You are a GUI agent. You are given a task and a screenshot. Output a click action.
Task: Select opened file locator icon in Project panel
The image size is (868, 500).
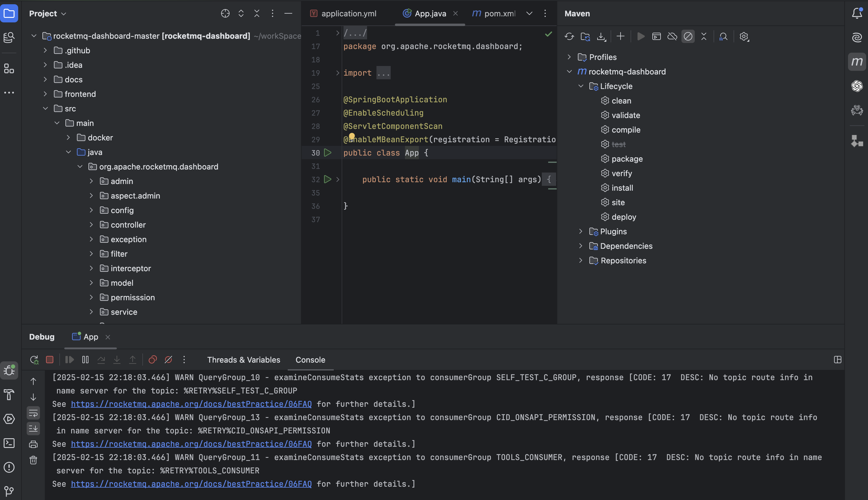click(225, 13)
